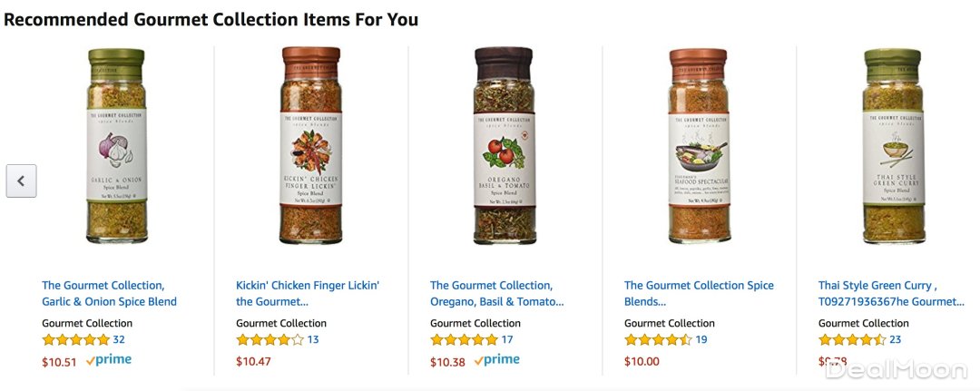Click the Prime badge next to $10.38
The image size is (980, 391).
pos(497,360)
